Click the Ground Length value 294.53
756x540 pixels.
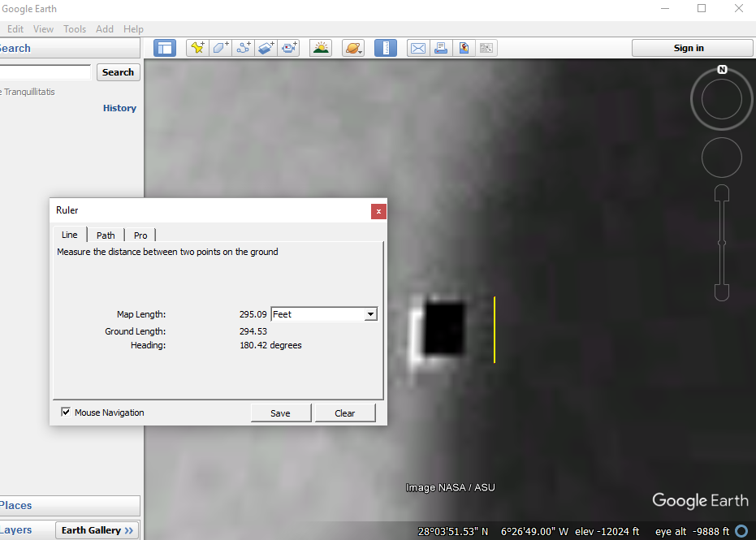point(253,331)
